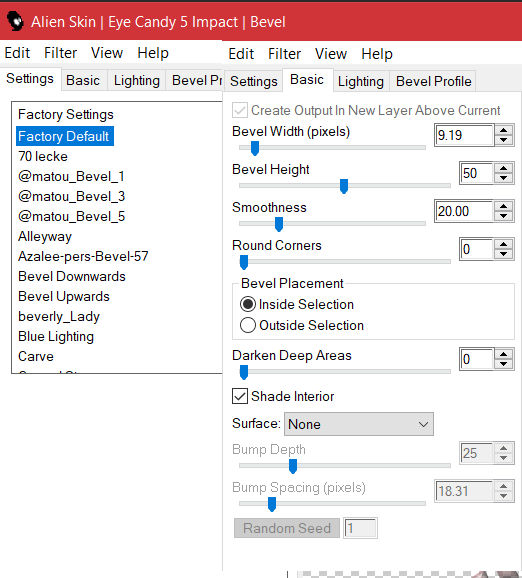The image size is (522, 578).
Task: Click the Bevel Height value field
Action: coord(476,173)
